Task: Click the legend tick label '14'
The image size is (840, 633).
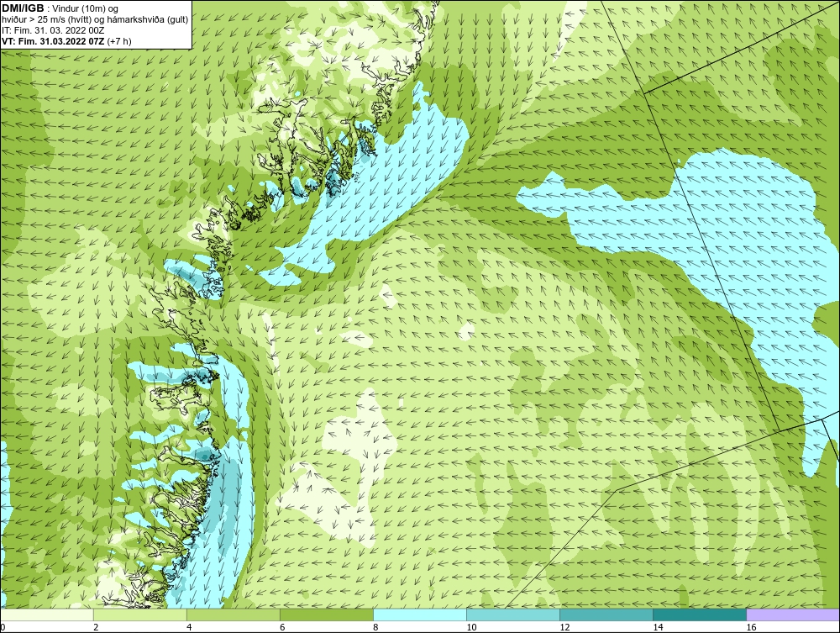Action: tap(658, 627)
